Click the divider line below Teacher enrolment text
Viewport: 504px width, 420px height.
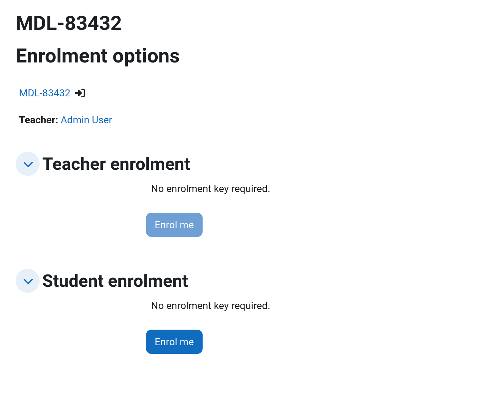click(260, 207)
